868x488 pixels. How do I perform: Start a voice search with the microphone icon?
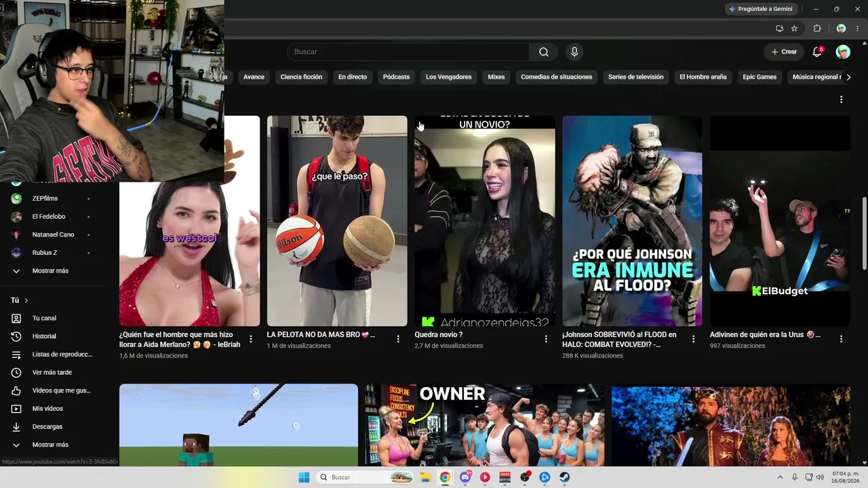tap(574, 52)
